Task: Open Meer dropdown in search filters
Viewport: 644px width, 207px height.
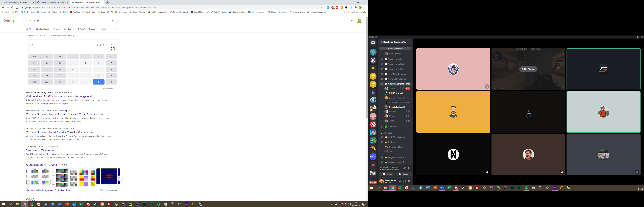Action: [92, 29]
